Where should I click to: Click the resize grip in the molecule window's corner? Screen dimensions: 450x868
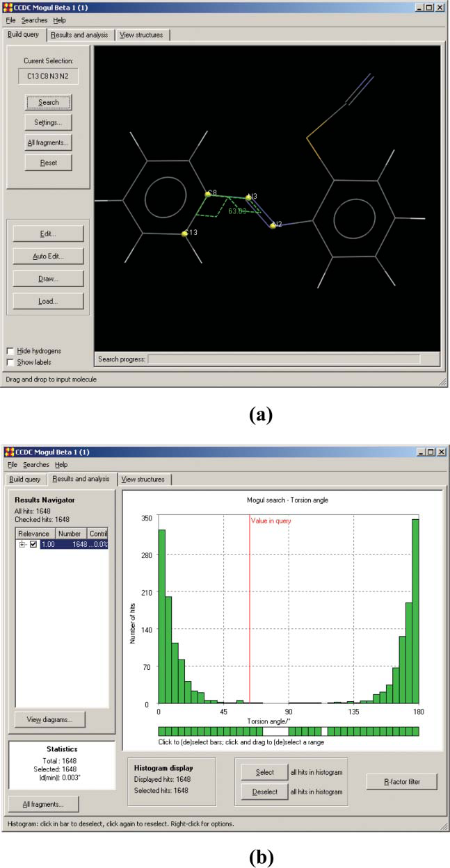point(442,381)
